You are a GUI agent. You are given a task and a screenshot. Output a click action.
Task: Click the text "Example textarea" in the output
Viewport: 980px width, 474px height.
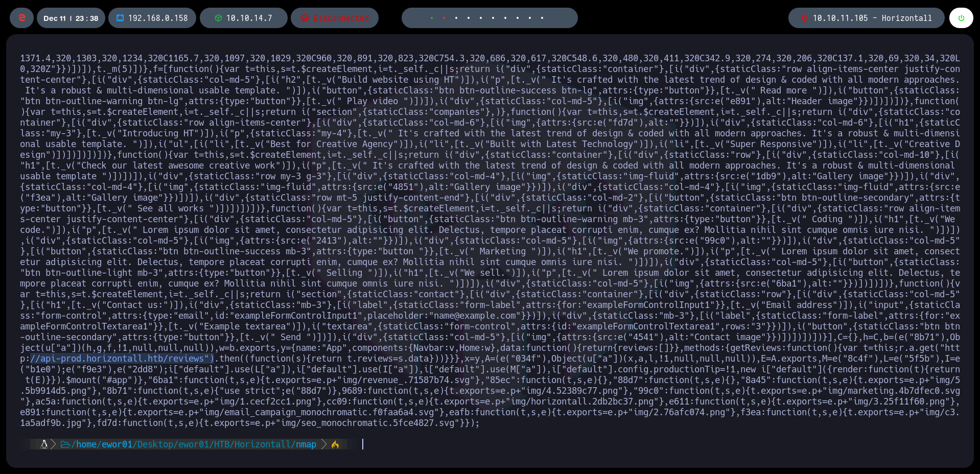click(245, 326)
